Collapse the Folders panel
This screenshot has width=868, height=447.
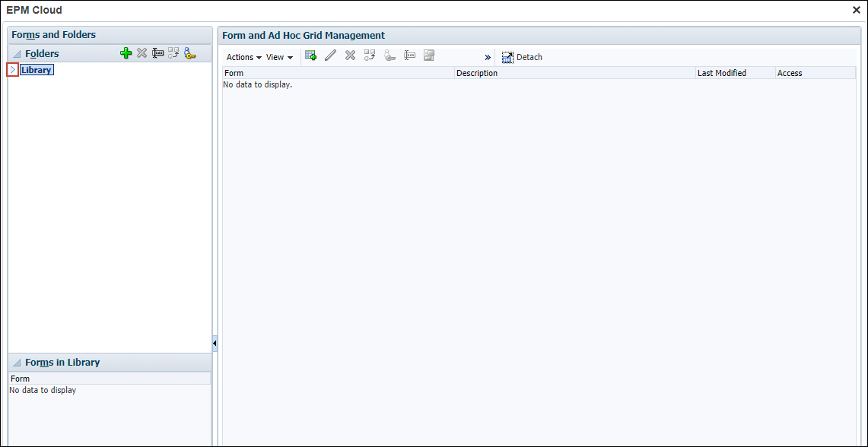click(16, 54)
